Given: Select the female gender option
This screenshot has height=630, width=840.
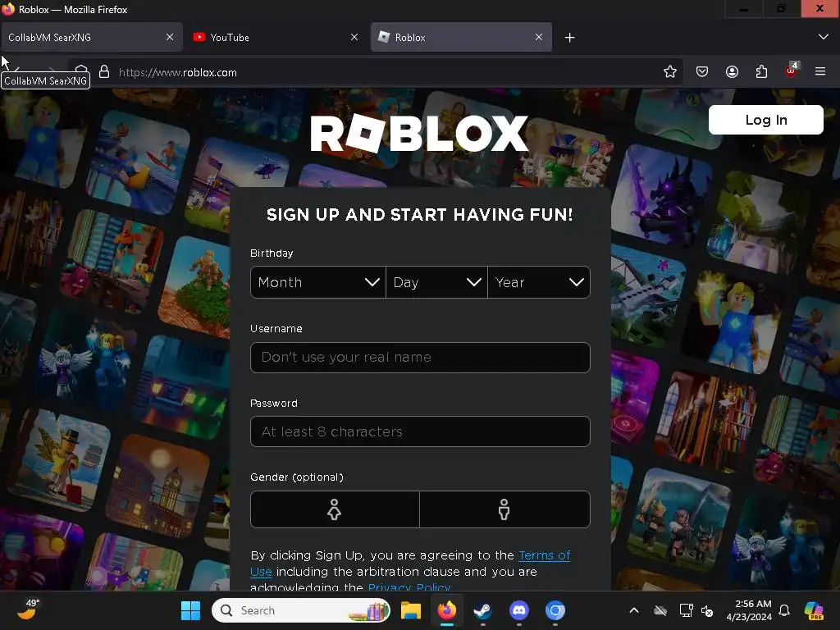Looking at the screenshot, I should click(x=335, y=509).
